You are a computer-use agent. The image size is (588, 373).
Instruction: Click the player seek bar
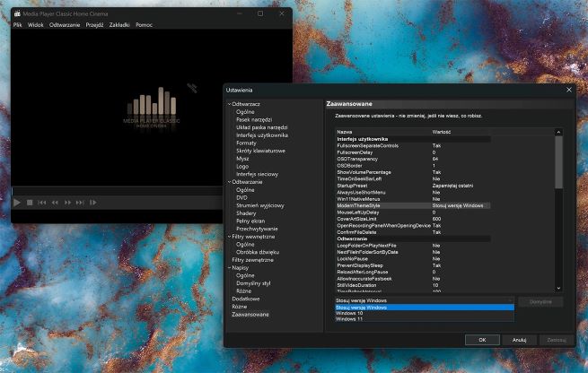pos(118,191)
